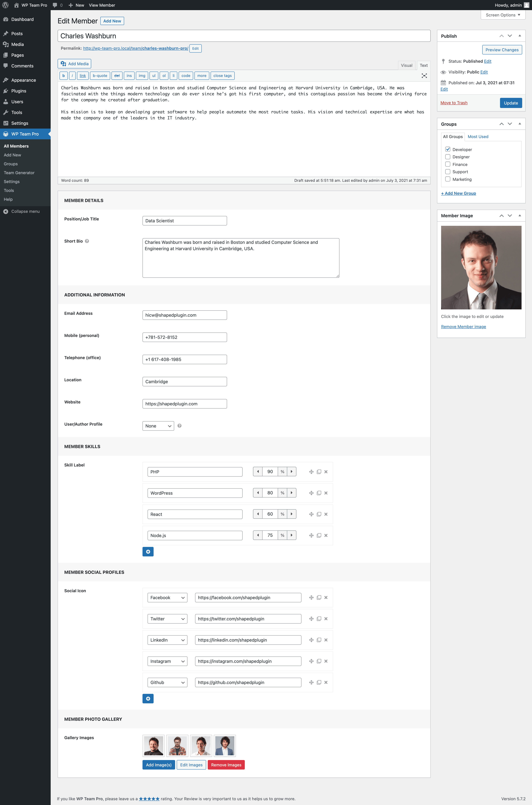The width and height of the screenshot is (532, 805).
Task: Click Short Bio help question icon
Action: point(87,241)
